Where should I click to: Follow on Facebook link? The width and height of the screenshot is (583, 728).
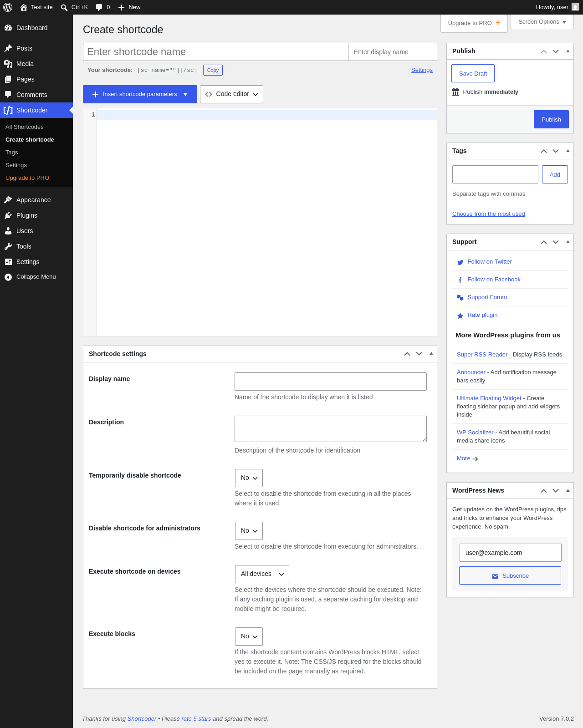tap(494, 280)
